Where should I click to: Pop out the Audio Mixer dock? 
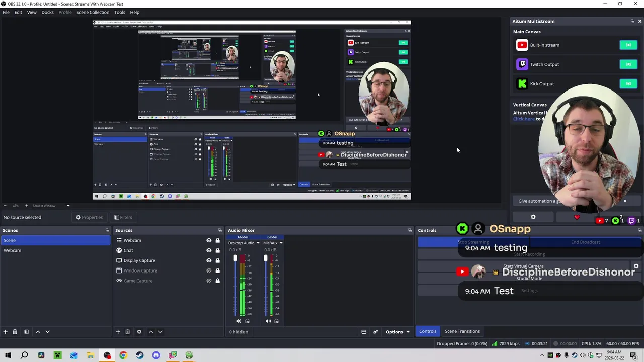(410, 230)
